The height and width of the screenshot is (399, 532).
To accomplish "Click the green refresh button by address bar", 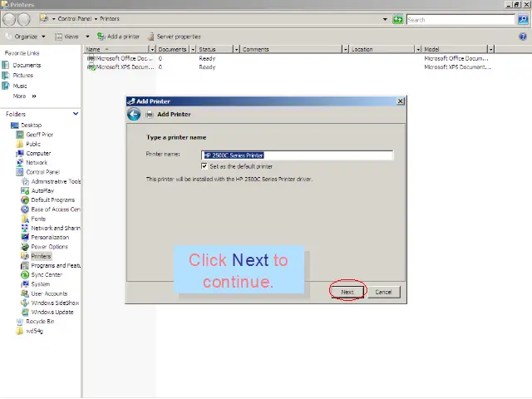I will (397, 19).
